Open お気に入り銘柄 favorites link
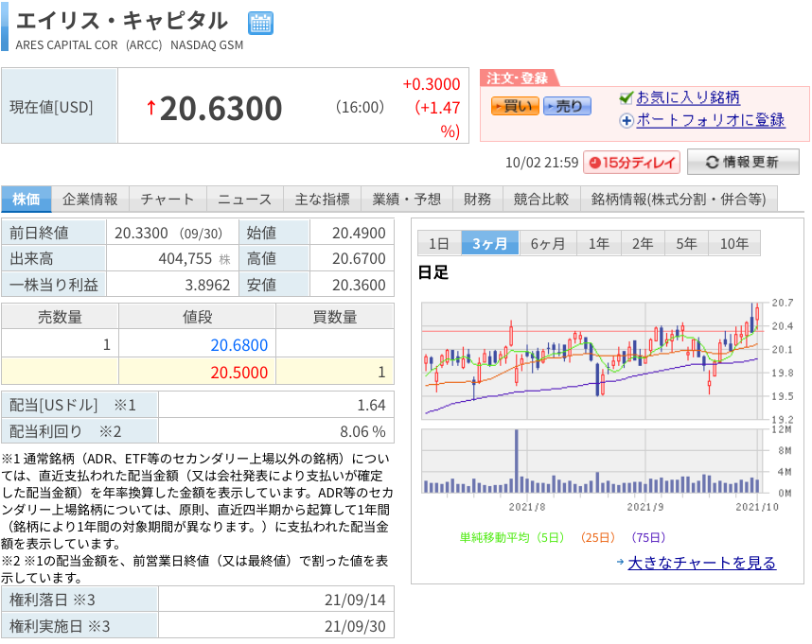The width and height of the screenshot is (812, 644). coord(688,97)
